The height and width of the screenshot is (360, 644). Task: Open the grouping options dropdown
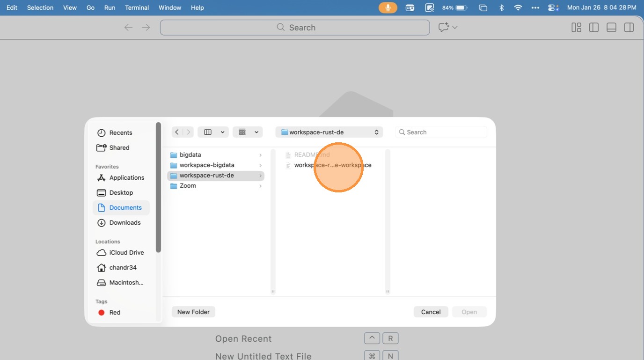click(248, 132)
